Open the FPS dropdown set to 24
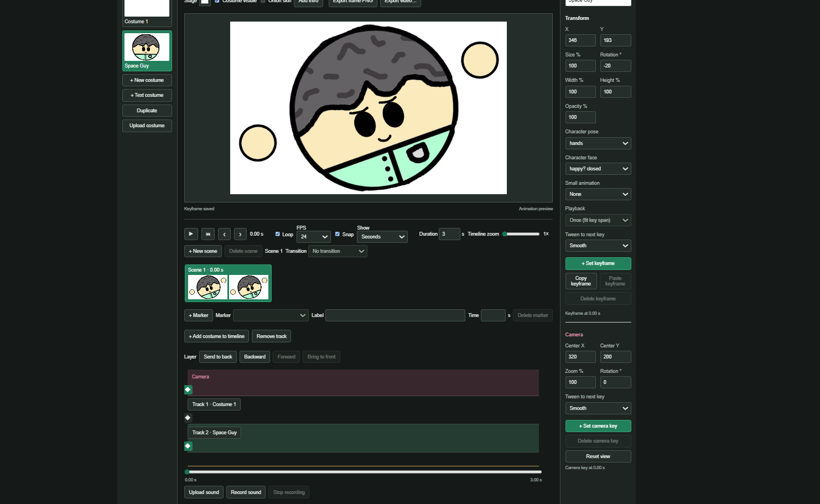This screenshot has width=820, height=504. 314,237
